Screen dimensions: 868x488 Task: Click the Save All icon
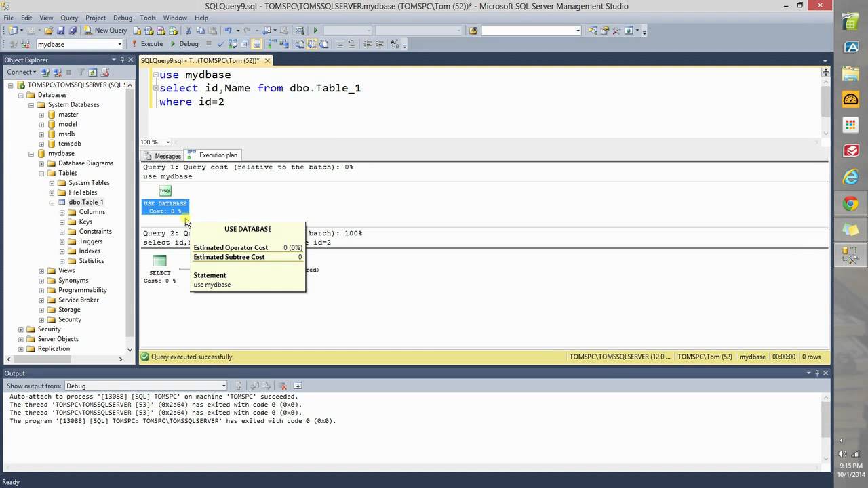pos(73,30)
